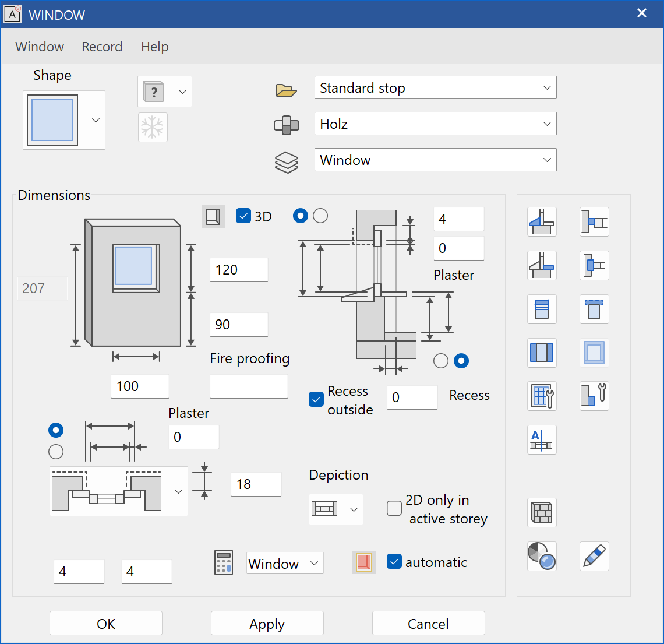The height and width of the screenshot is (644, 664).
Task: Uncheck the Recess outside checkbox
Action: (316, 400)
